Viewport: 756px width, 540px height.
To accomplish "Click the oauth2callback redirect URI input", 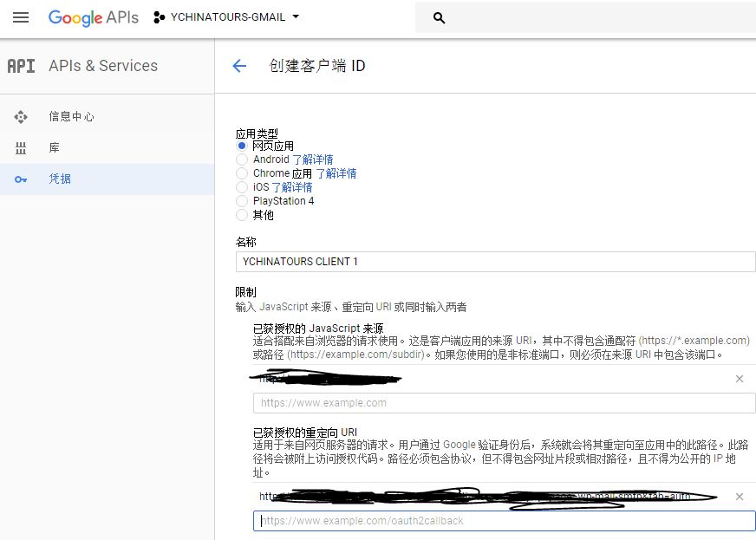I will [505, 521].
